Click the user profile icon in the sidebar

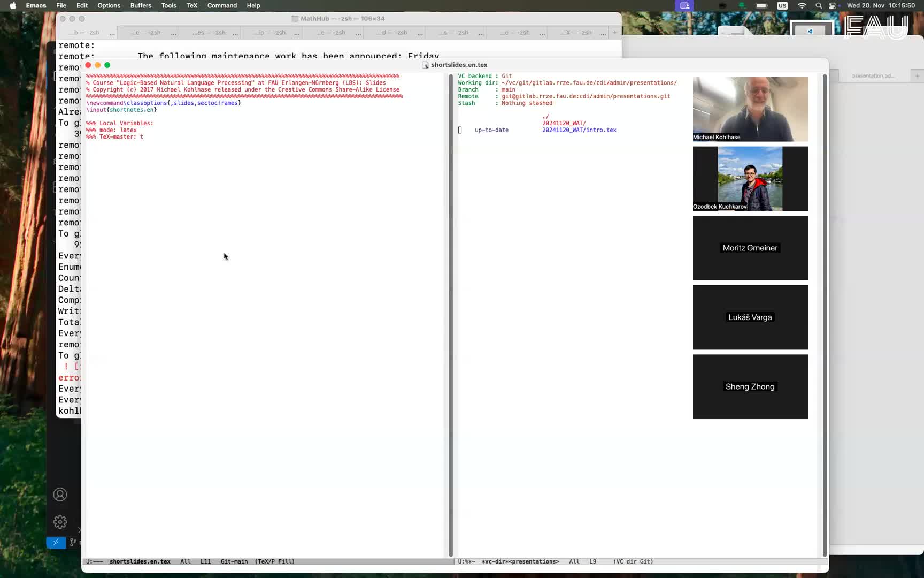[x=60, y=495]
